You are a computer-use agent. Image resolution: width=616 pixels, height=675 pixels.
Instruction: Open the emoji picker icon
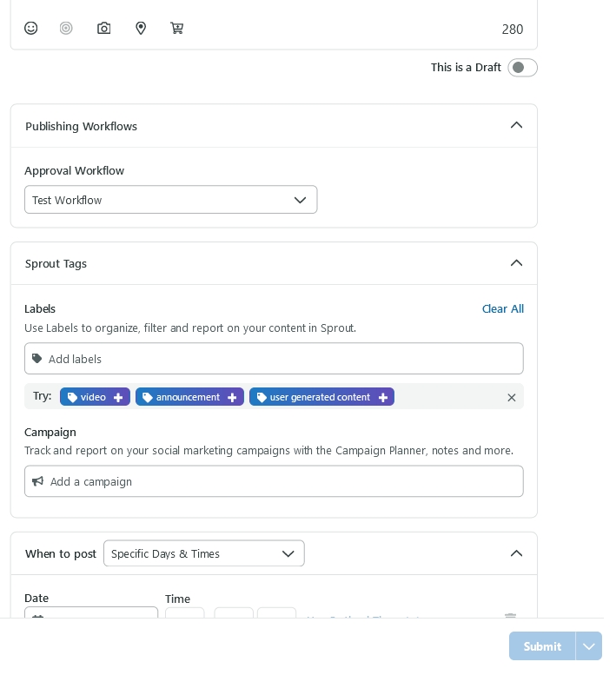[x=31, y=28]
